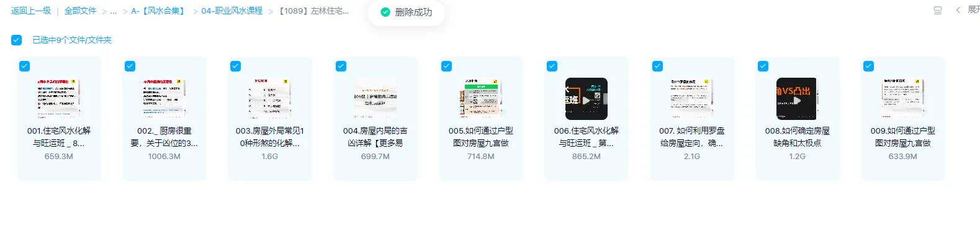Image resolution: width=980 pixels, height=248 pixels.
Task: Uncheck checkbox on file 001.住宅风水化解
Action: [x=25, y=66]
